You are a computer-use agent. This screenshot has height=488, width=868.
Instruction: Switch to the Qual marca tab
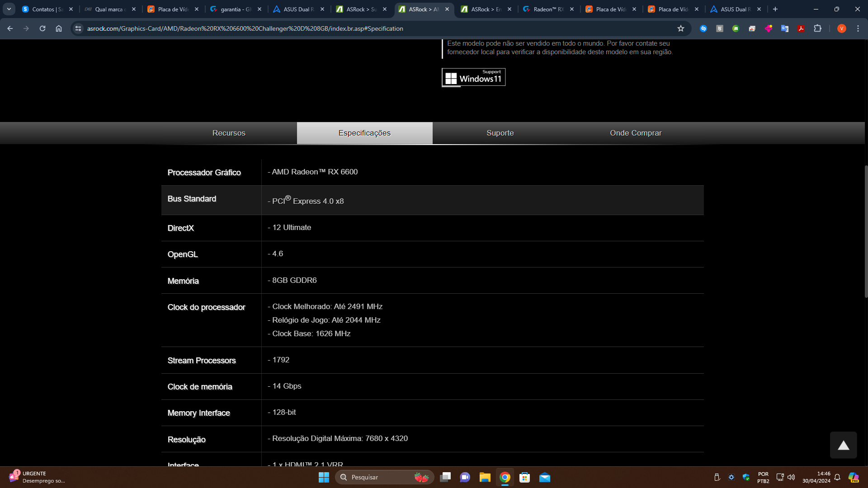[x=110, y=9]
